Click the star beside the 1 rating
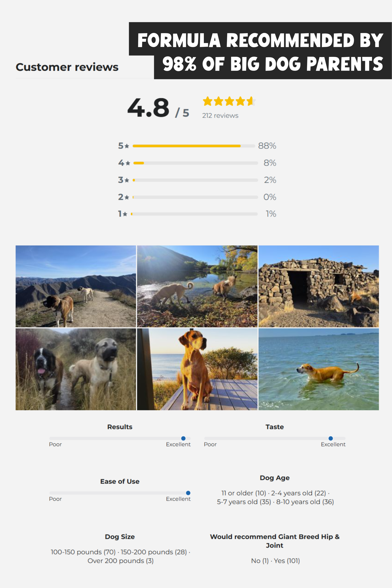 125,214
